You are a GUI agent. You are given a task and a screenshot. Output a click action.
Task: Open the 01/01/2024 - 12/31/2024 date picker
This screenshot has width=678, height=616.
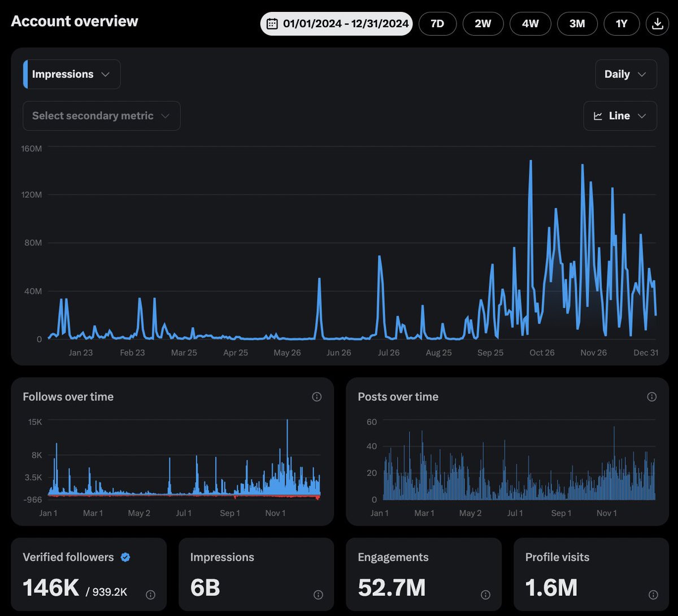pyautogui.click(x=337, y=24)
